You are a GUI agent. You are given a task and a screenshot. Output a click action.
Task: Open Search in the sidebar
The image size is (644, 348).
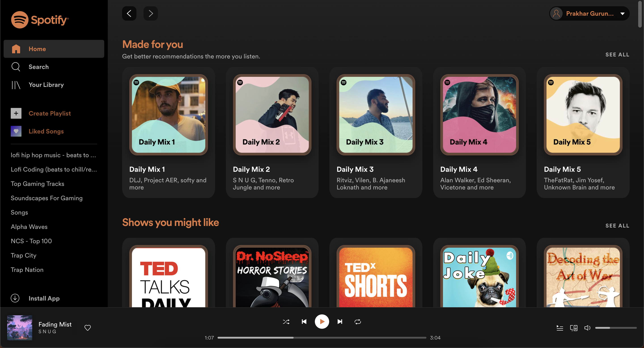(x=38, y=67)
